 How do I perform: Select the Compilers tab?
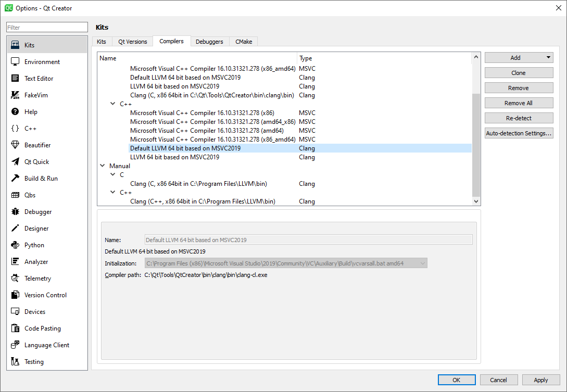point(171,41)
